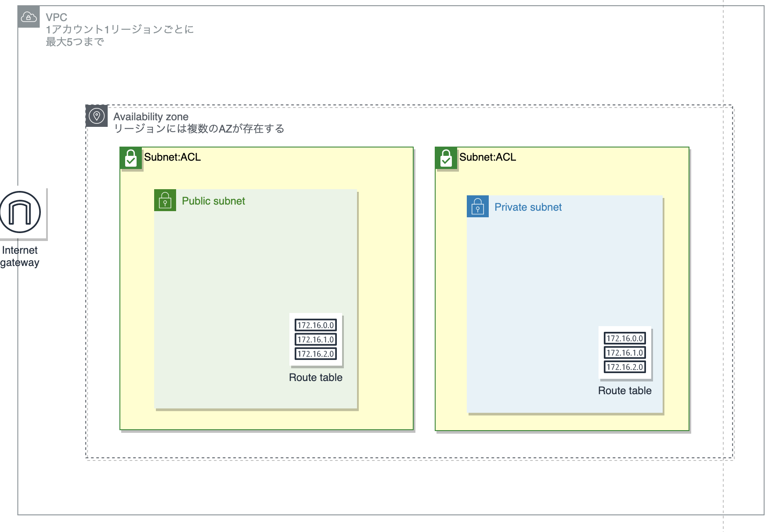Select the Internet gateway icon

pyautogui.click(x=21, y=212)
